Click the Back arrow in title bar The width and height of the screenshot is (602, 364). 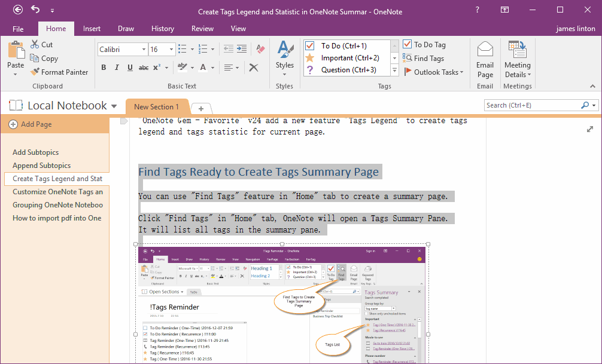18,10
